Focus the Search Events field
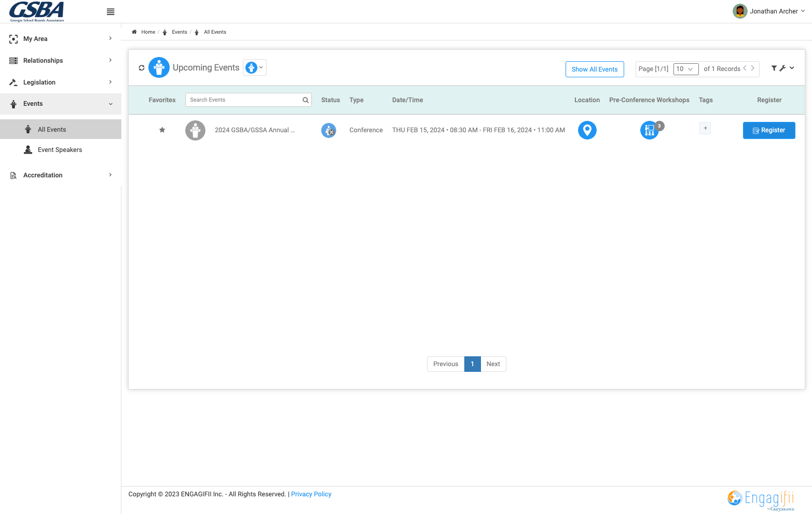The image size is (812, 515). coord(244,100)
